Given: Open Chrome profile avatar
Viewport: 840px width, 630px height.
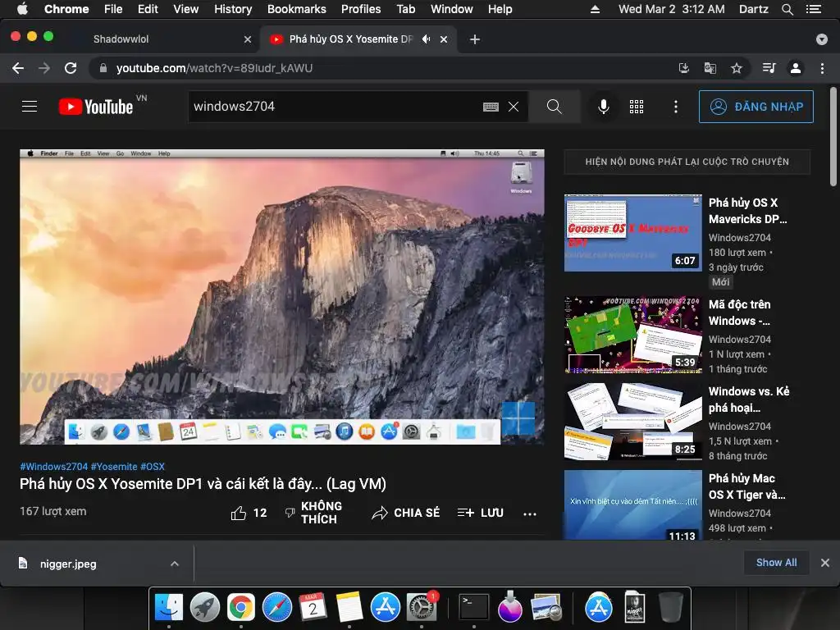Looking at the screenshot, I should click(796, 68).
